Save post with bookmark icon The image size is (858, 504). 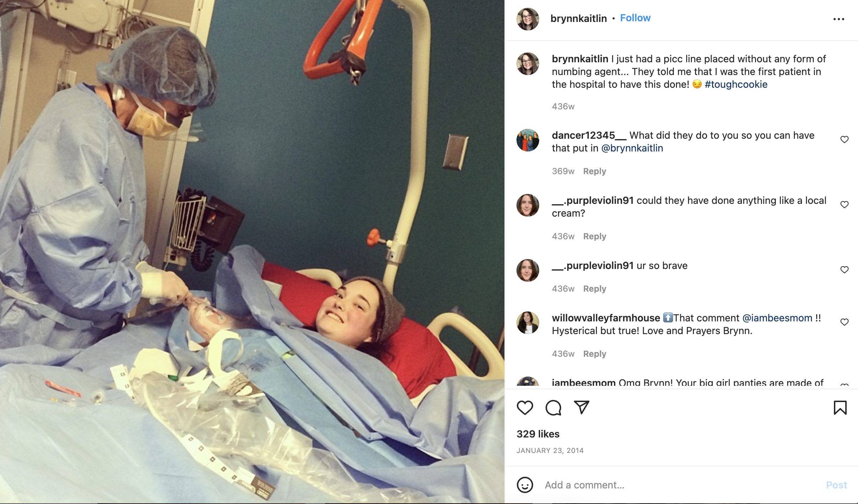click(x=840, y=408)
